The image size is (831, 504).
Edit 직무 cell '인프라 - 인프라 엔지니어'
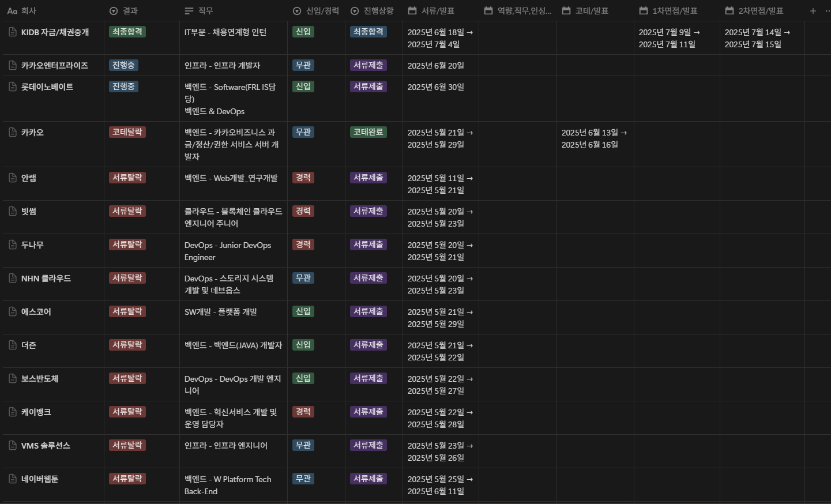coord(226,446)
